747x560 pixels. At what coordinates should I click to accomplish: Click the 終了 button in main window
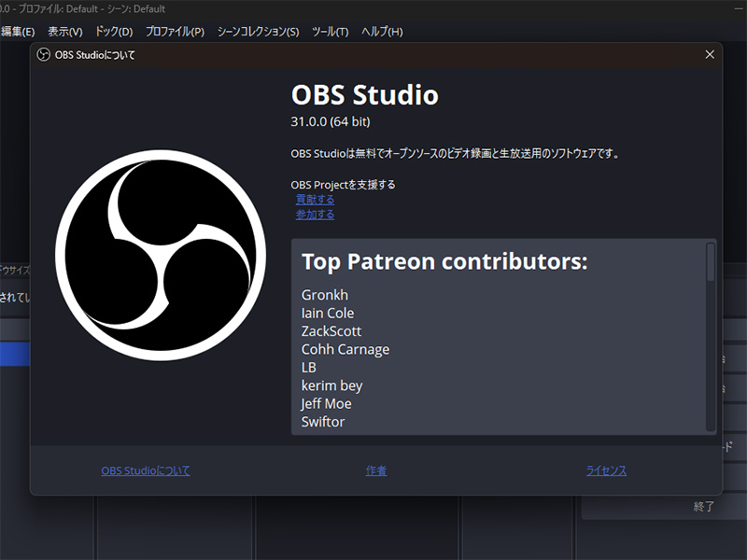point(704,506)
